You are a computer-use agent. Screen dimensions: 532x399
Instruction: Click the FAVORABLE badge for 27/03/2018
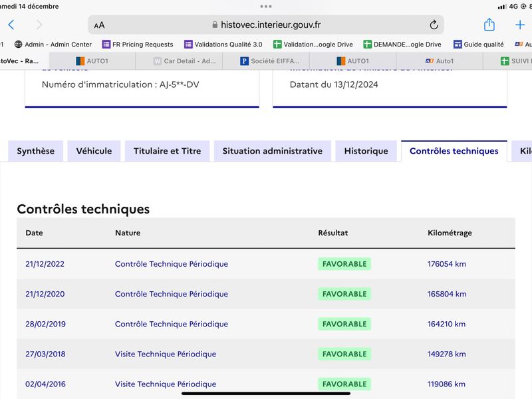tap(344, 354)
